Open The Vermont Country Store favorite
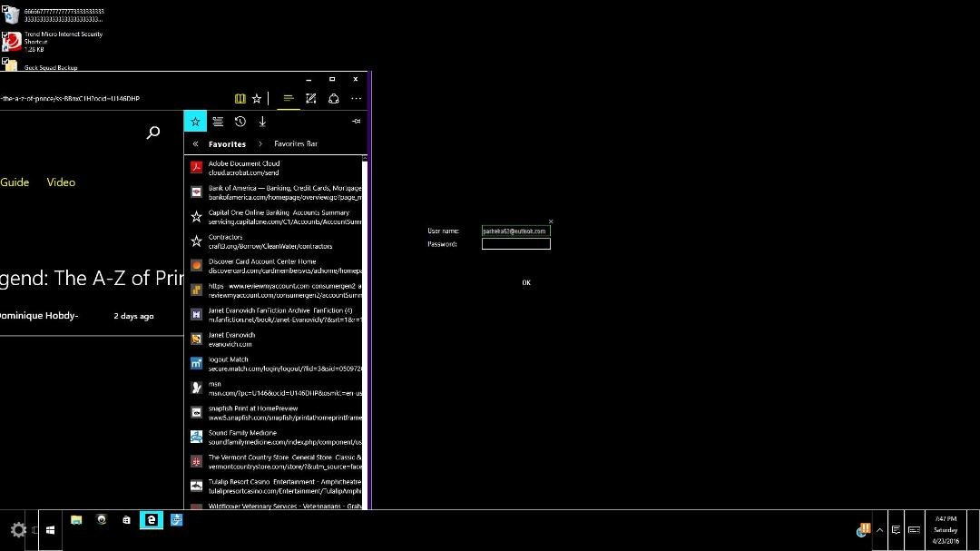Image resolution: width=980 pixels, height=551 pixels. [x=274, y=461]
